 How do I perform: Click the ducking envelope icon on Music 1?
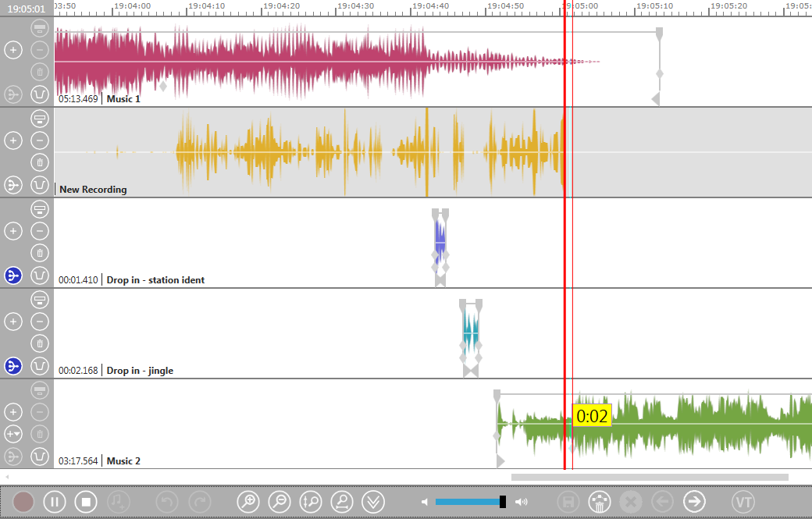pos(40,94)
